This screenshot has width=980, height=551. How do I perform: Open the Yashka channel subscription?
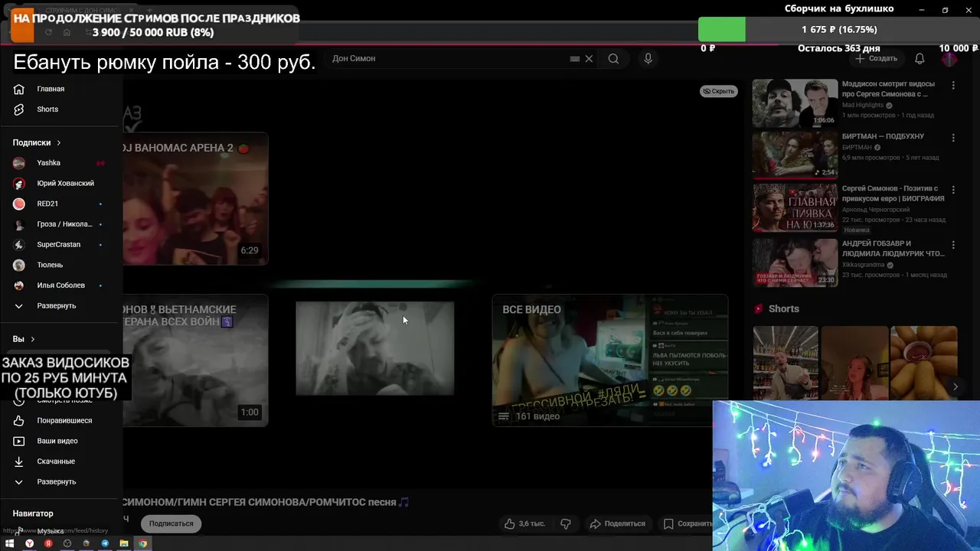(x=61, y=163)
